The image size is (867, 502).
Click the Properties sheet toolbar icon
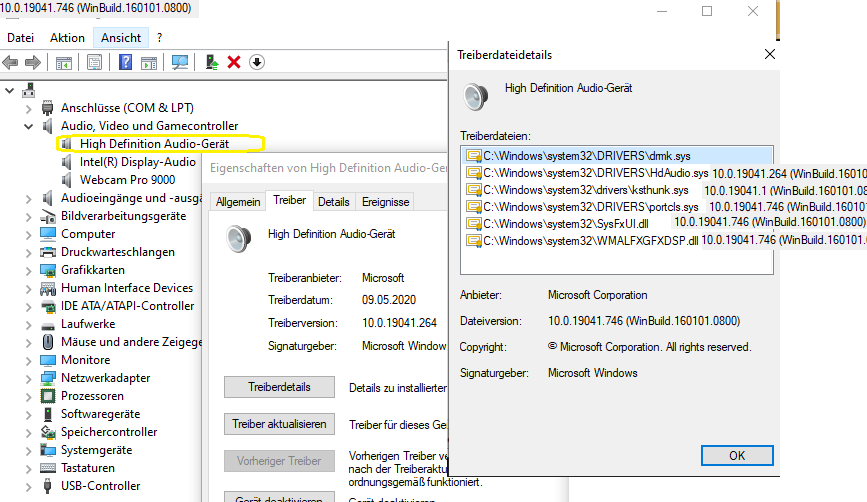click(x=95, y=62)
